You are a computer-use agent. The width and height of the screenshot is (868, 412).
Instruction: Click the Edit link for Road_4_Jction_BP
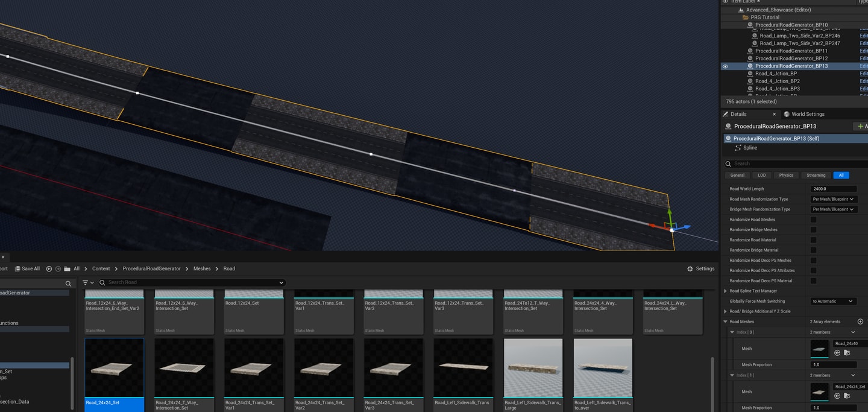[864, 74]
